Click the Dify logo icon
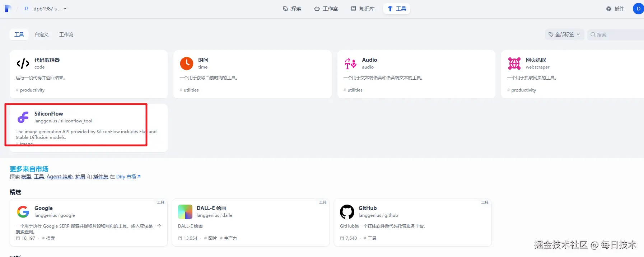Image resolution: width=644 pixels, height=257 pixels. click(8, 9)
